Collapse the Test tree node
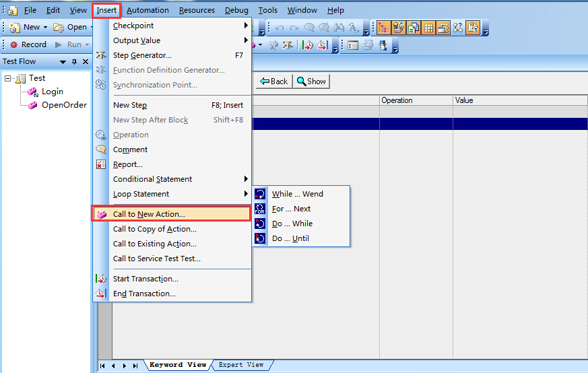Screen dimensions: 588x373 [8, 79]
